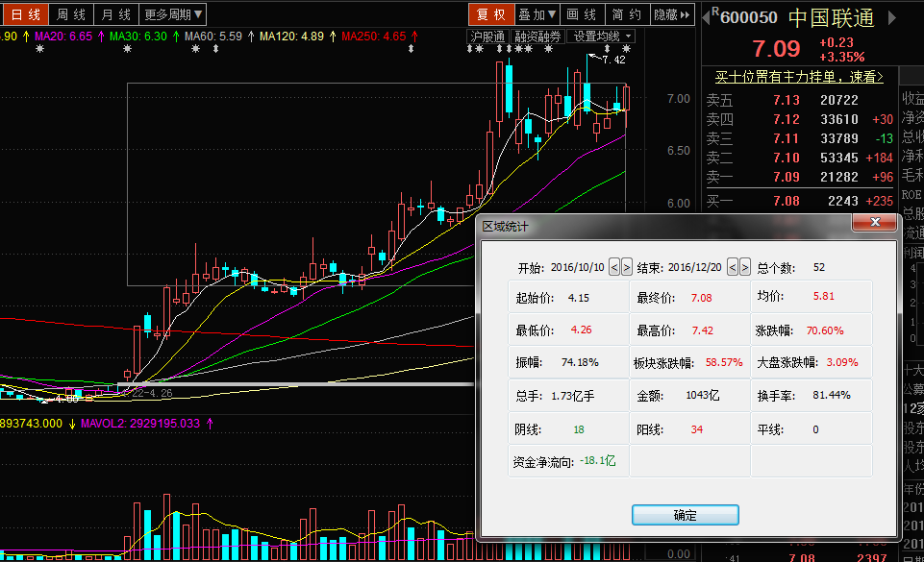The width and height of the screenshot is (924, 562).
Task: Click the 板块涨跌幅 value 58.57%
Action: pos(724,362)
